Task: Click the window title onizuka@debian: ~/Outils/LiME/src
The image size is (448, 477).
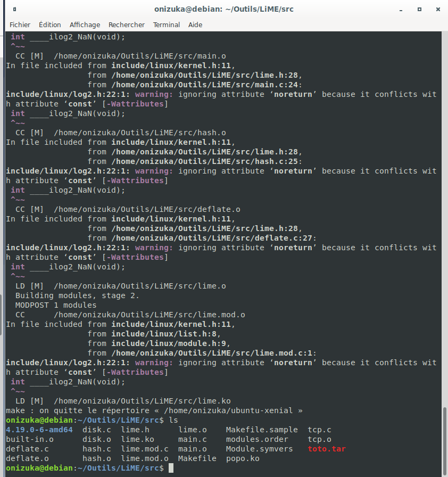Action: pos(224,9)
